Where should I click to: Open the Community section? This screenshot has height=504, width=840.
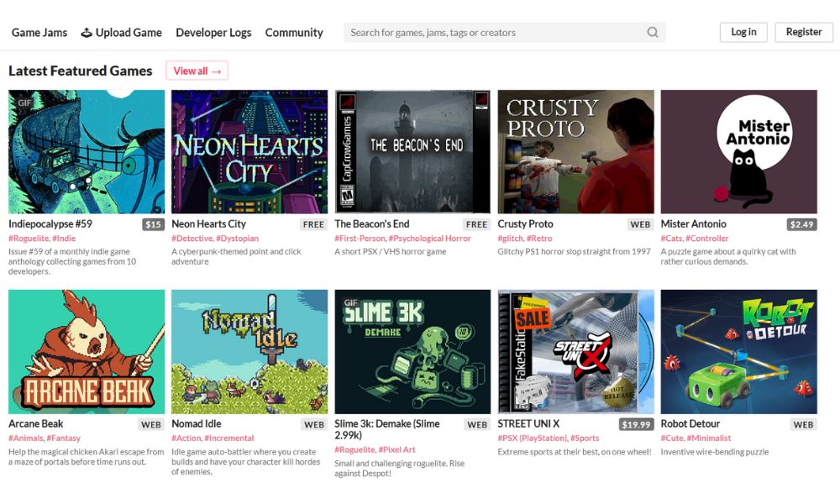[x=294, y=33]
